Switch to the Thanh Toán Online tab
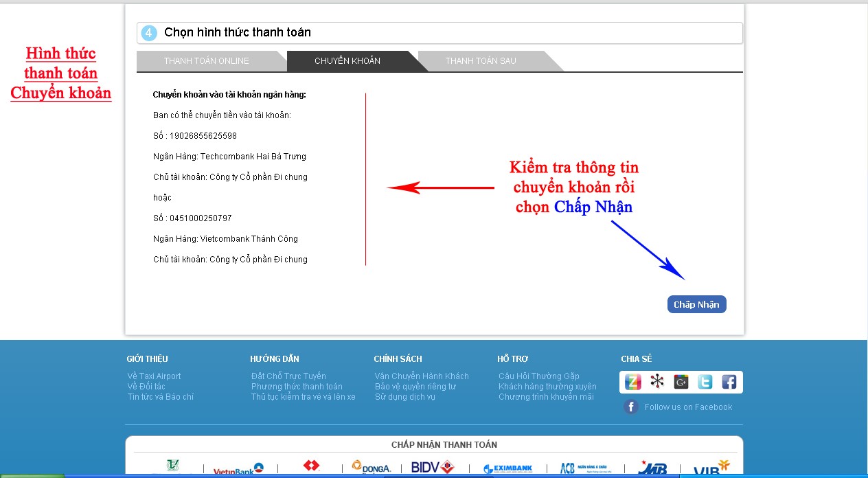 click(207, 61)
